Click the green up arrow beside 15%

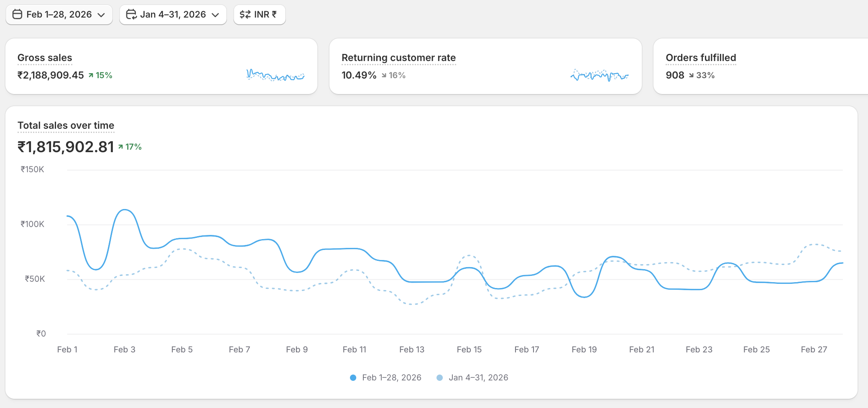coord(91,76)
